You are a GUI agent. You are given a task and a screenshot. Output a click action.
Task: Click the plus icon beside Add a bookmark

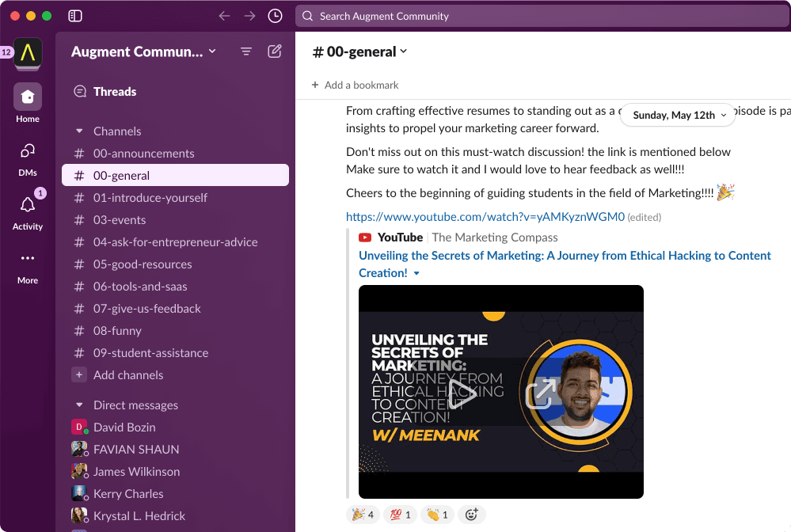(315, 85)
